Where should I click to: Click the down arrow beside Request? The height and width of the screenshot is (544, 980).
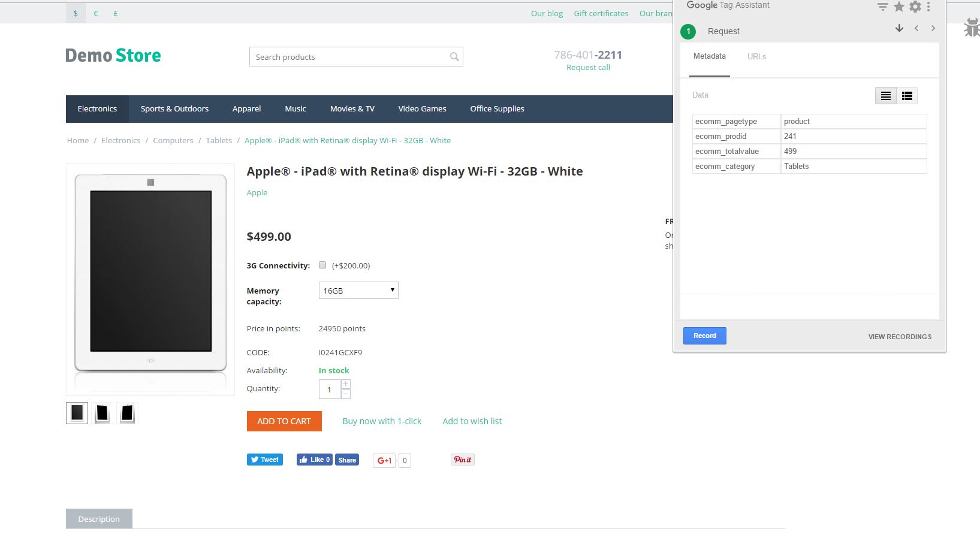click(899, 28)
